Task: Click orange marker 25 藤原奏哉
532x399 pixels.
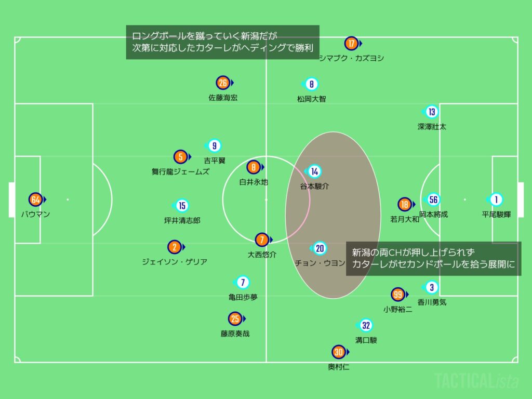Action: pyautogui.click(x=235, y=319)
